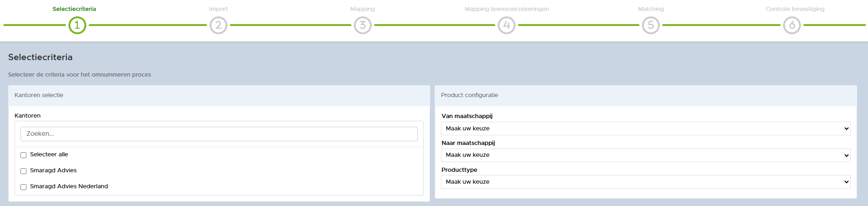Tick the 'Selecteer alle' checkbox
868x206 pixels.
pos(24,155)
